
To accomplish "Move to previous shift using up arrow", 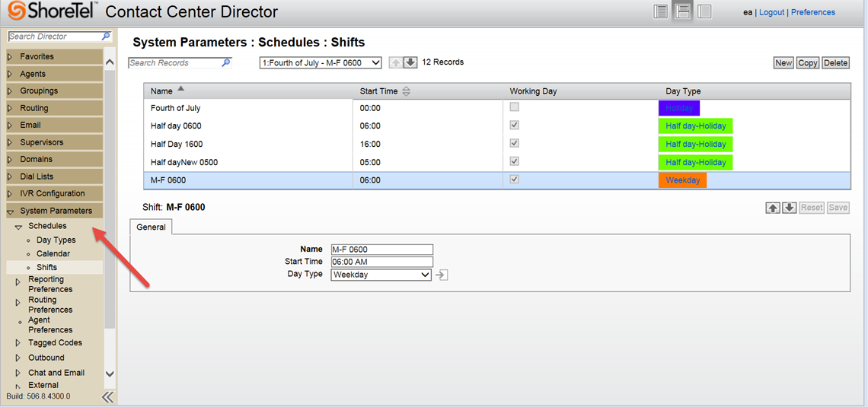I will [x=773, y=208].
